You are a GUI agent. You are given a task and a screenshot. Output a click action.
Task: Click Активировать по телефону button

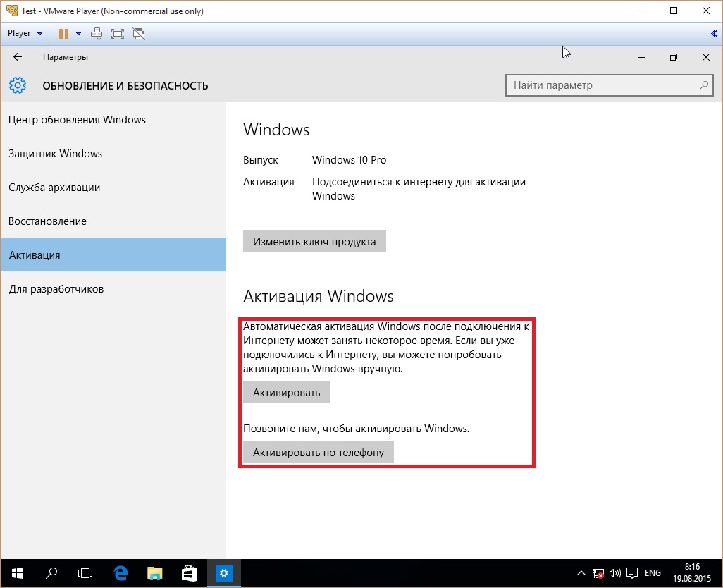[x=318, y=452]
